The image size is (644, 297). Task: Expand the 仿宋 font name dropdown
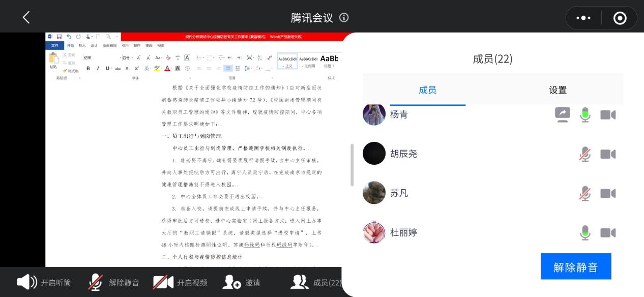121,57
